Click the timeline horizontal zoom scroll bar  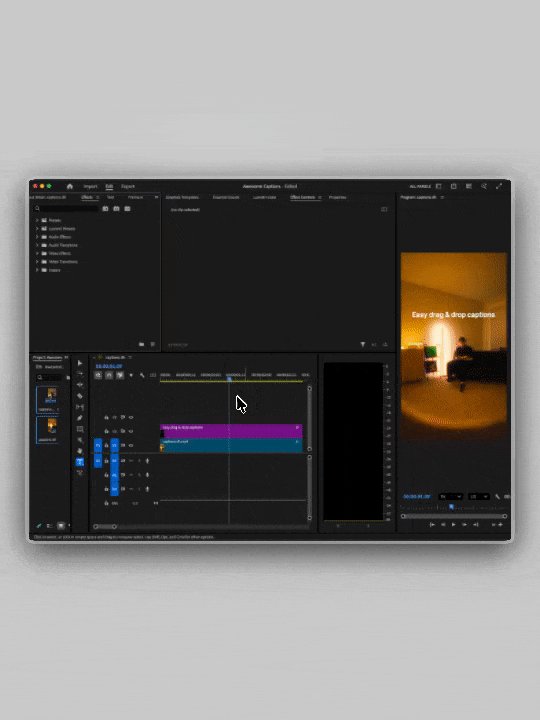(105, 526)
